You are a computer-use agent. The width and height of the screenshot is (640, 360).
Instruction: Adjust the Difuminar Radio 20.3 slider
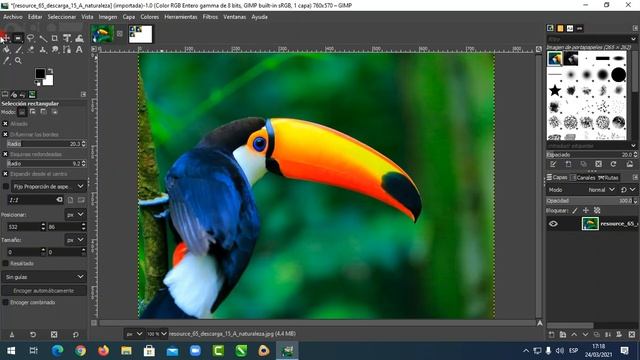(x=46, y=144)
